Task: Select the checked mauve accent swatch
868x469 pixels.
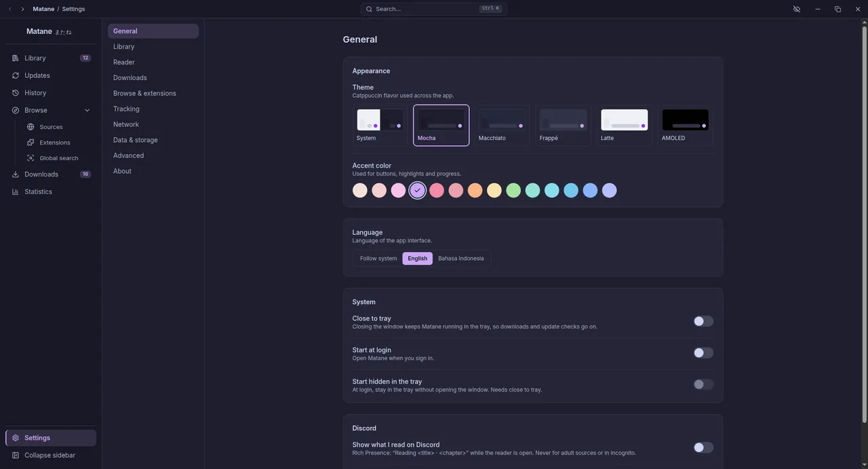Action: (418, 191)
